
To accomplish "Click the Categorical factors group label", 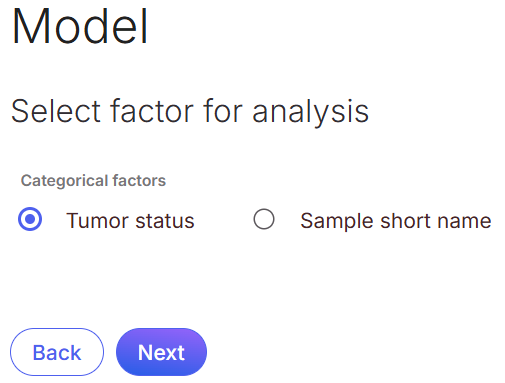I will pyautogui.click(x=93, y=181).
